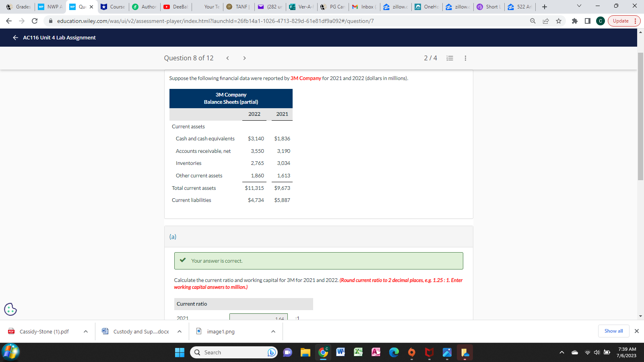Open Microsoft Edge from the taskbar
This screenshot has height=362, width=644.
[x=394, y=352]
